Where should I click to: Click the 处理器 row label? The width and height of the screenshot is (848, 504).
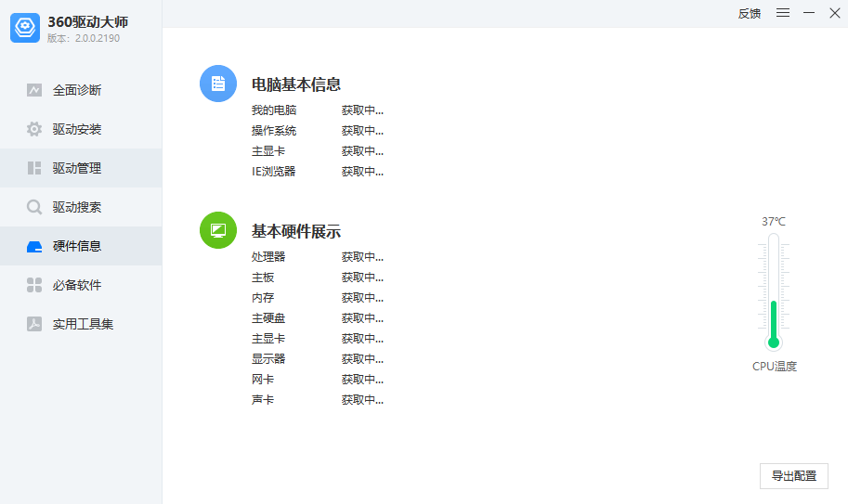[268, 256]
